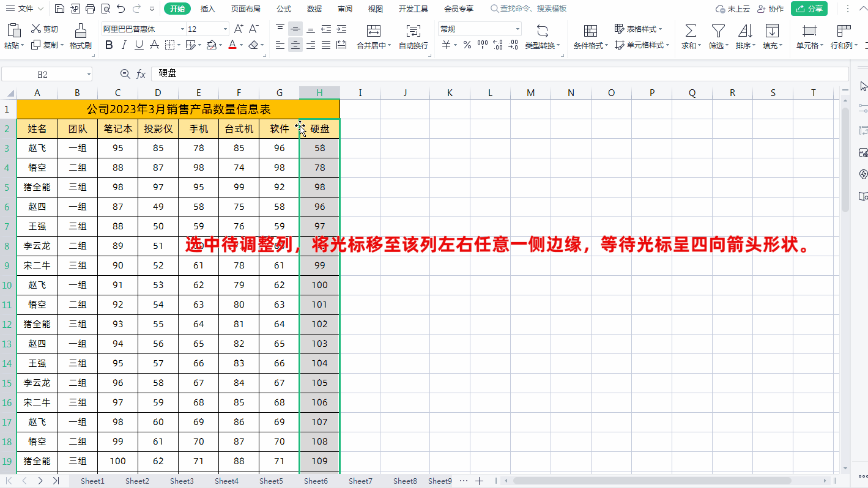This screenshot has width=868, height=488.
Task: Switch to the Page Layout (页面布局) tab
Action: (x=245, y=9)
